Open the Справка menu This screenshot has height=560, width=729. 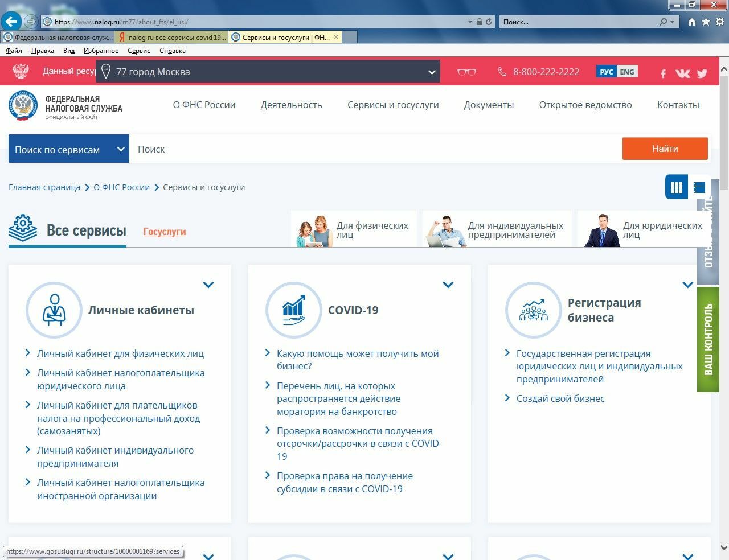tap(173, 51)
